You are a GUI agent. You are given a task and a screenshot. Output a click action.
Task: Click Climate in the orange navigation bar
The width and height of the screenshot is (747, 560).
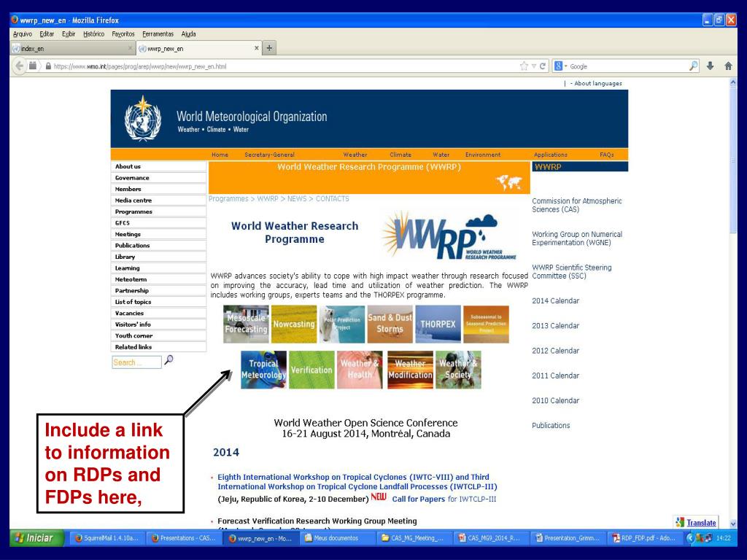pos(400,155)
